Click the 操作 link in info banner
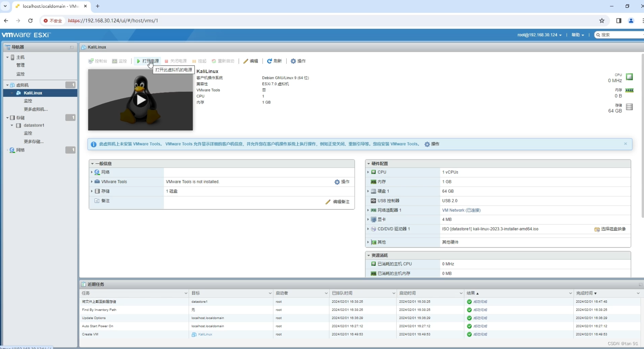644x349 pixels. pyautogui.click(x=432, y=144)
